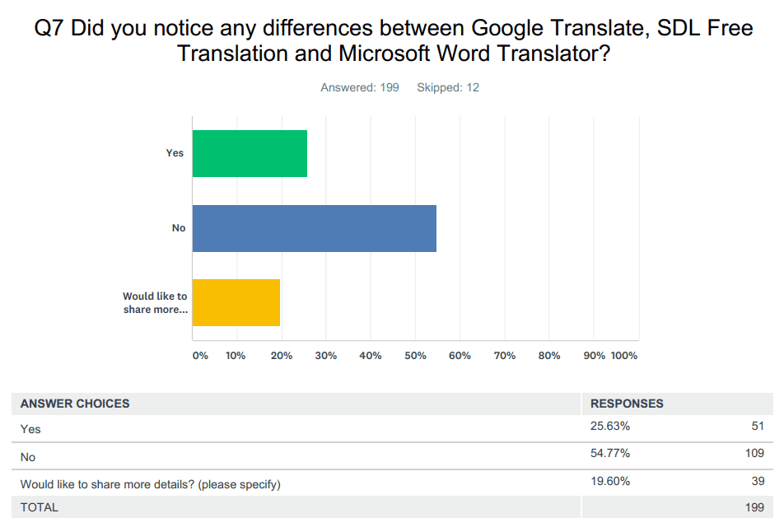The height and width of the screenshot is (532, 784).
Task: Click the ANSWER CHOICES column header
Action: click(x=75, y=404)
